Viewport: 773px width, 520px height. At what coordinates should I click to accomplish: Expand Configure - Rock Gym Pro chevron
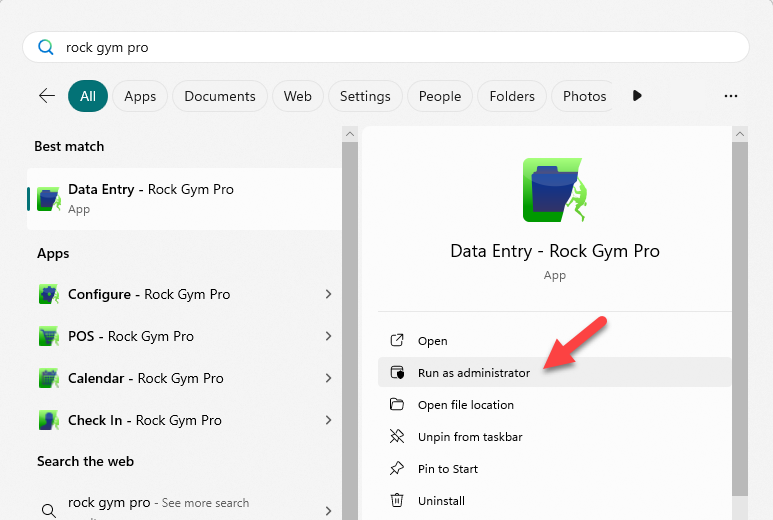pyautogui.click(x=328, y=294)
